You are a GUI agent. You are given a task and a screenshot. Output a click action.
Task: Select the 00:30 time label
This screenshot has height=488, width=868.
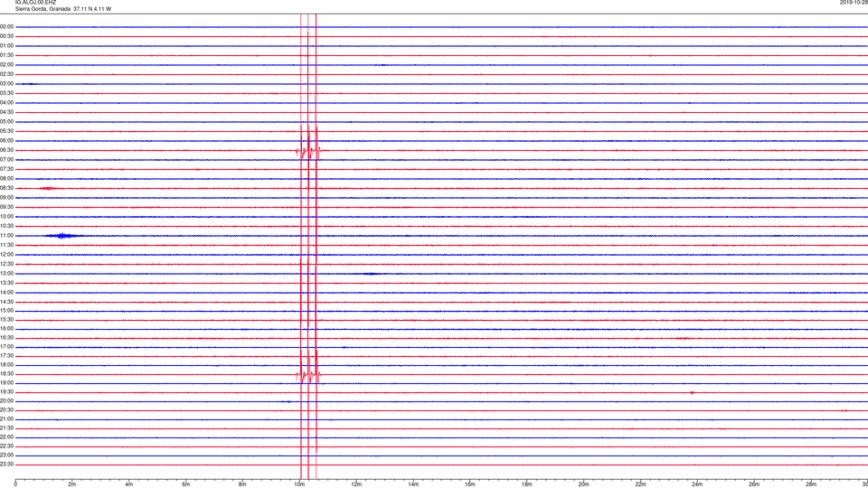point(6,36)
